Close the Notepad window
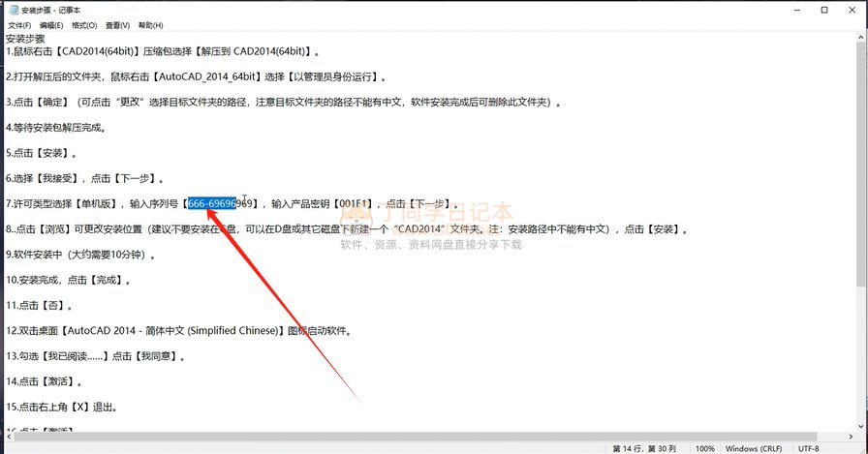868x454 pixels. coord(852,10)
